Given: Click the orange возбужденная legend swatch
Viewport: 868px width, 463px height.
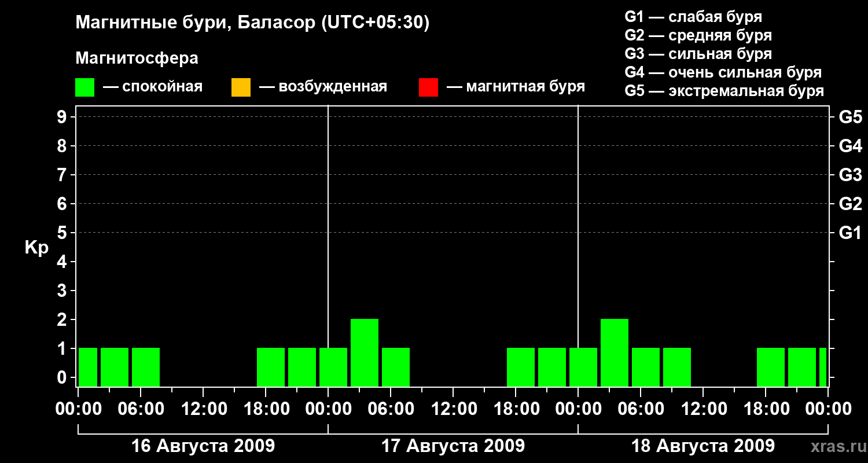Looking at the screenshot, I should point(241,87).
